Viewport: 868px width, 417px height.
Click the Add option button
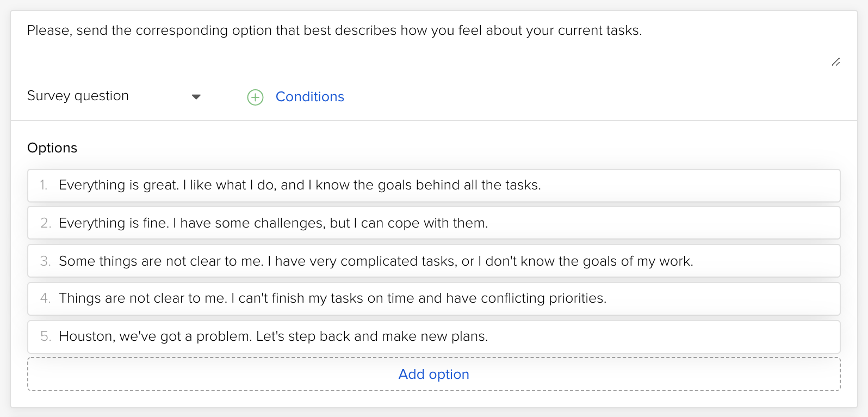[433, 375]
